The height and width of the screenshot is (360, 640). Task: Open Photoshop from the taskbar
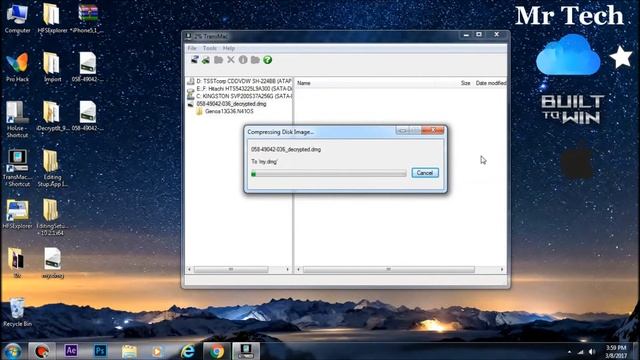[100, 351]
